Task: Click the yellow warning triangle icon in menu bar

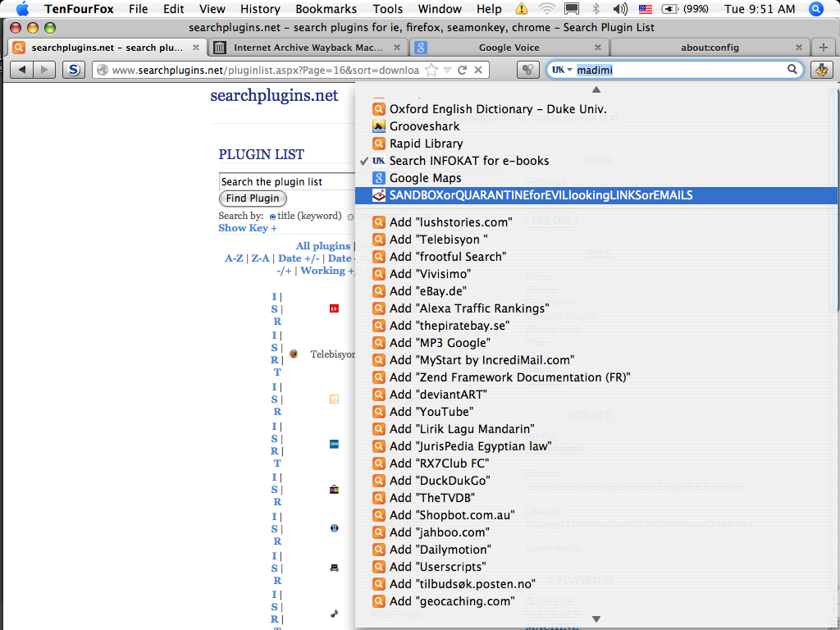Action: click(x=521, y=9)
